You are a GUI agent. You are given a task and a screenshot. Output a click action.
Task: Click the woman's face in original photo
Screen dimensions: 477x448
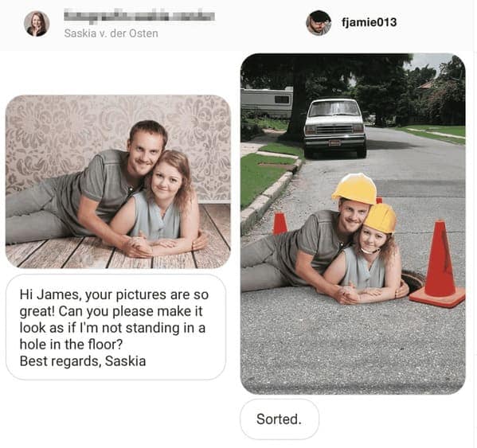tap(166, 181)
